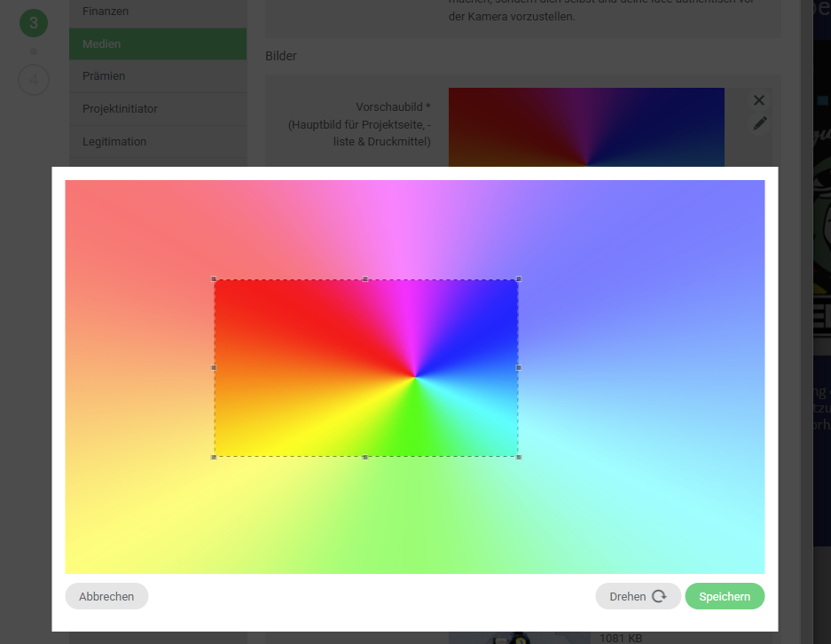Image resolution: width=831 pixels, height=644 pixels.
Task: Cancel cropping with Abbrechen
Action: (x=106, y=596)
